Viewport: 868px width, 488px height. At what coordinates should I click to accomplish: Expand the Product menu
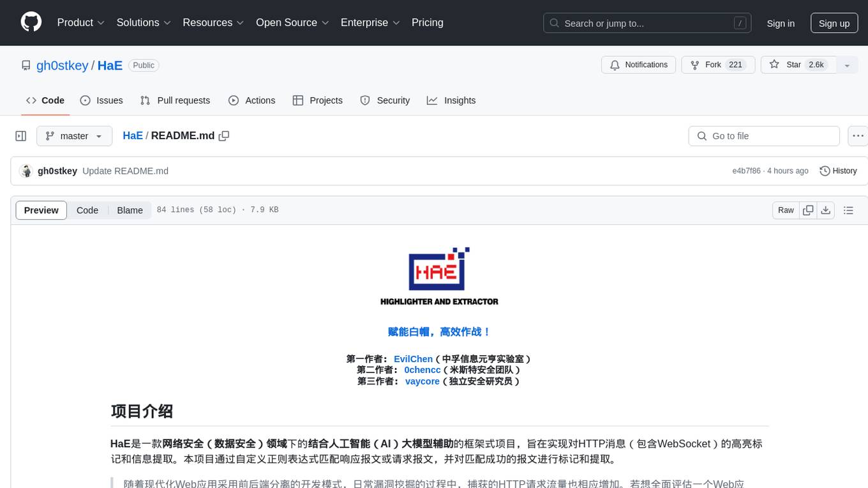[81, 22]
